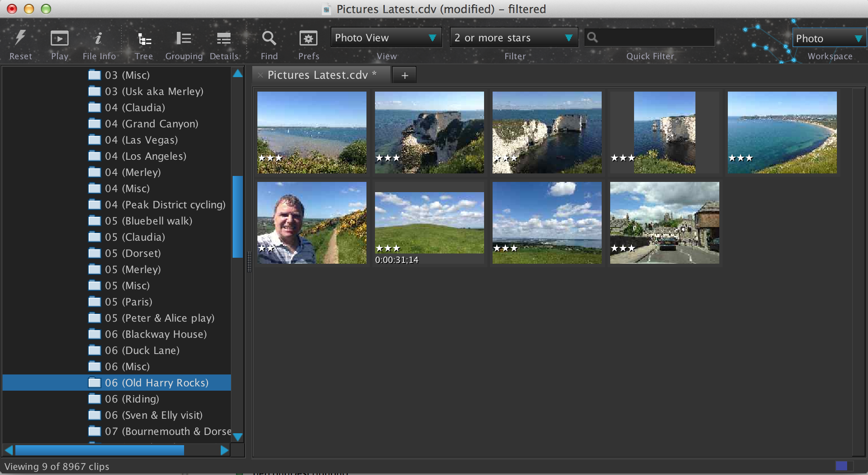Open the File Info panel icon
Viewport: 868px width, 475px height.
pos(98,39)
